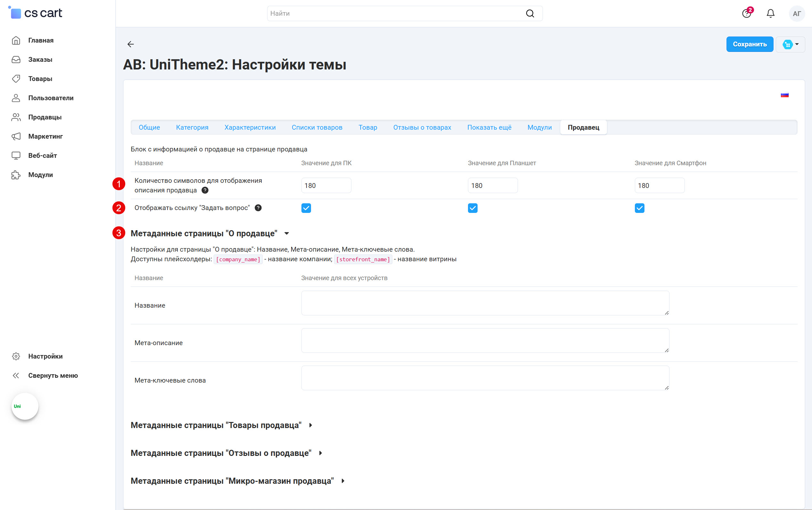Click Смартфон symbols count field with 180
The width and height of the screenshot is (812, 510).
coord(660,185)
